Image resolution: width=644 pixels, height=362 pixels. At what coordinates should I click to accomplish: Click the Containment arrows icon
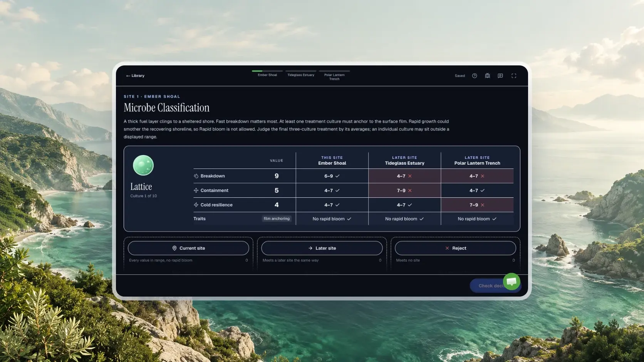196,190
